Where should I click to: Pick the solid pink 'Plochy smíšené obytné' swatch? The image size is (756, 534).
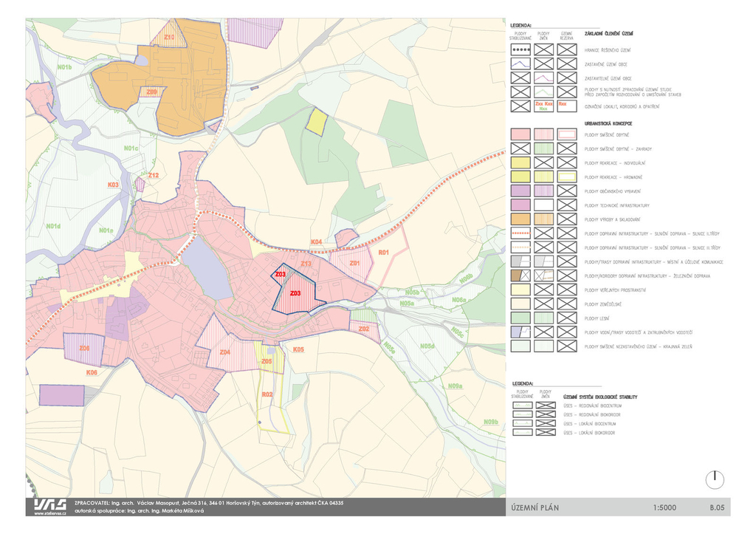(521, 134)
